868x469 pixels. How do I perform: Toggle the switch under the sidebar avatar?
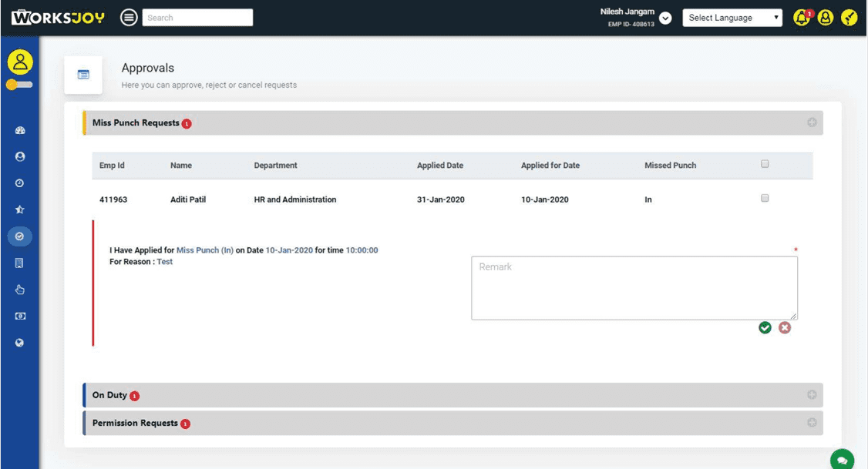[19, 85]
